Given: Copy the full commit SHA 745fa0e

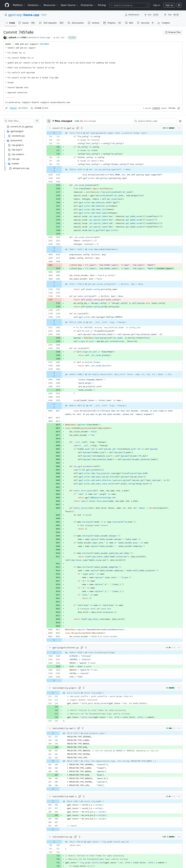Looking at the screenshot, I should coord(179,108).
